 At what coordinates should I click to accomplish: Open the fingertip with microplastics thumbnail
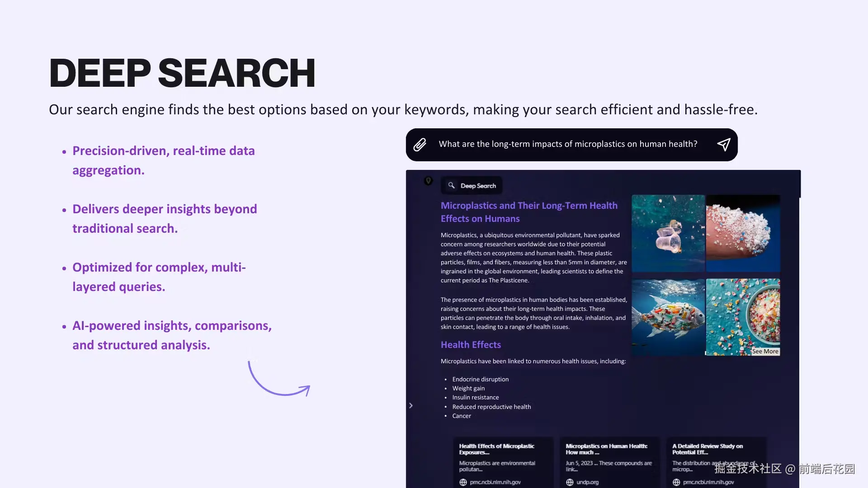[743, 233]
